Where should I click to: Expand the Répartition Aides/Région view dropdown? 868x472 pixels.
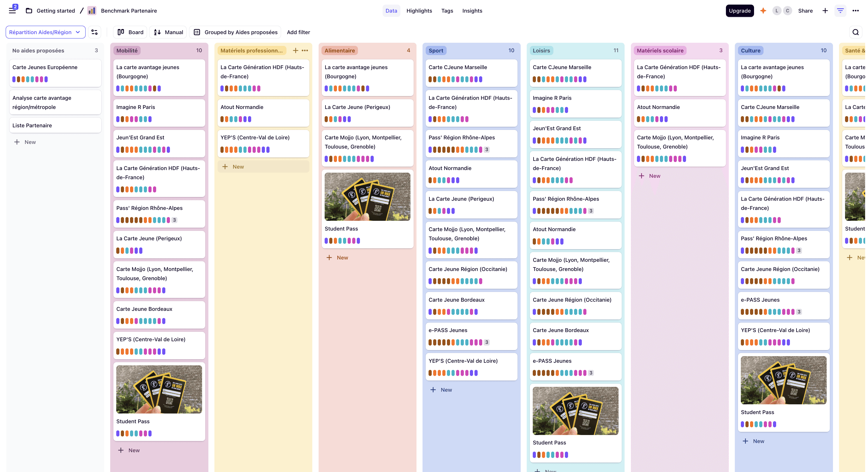[x=45, y=32]
